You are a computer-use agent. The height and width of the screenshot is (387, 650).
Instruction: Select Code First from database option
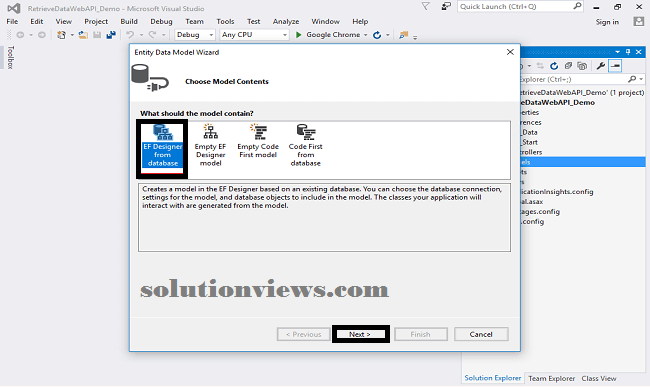(x=306, y=145)
